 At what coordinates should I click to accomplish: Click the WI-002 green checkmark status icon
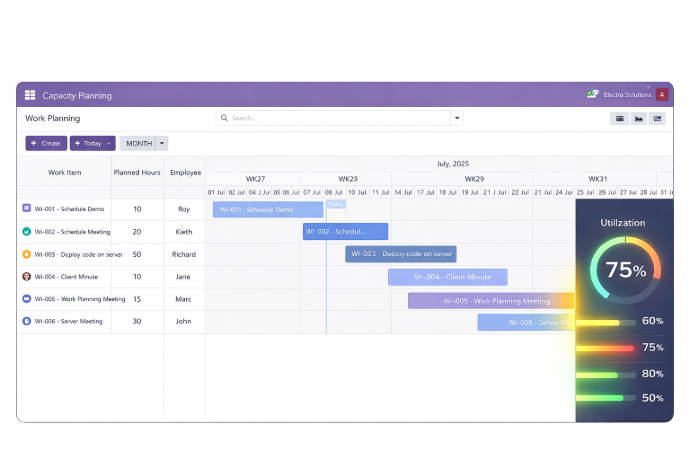pos(27,231)
